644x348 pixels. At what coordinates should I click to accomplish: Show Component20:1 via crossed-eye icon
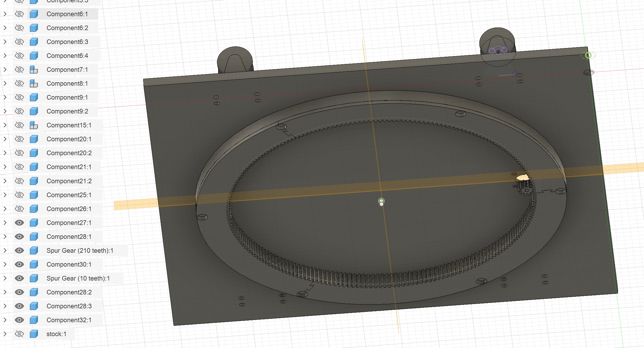coord(19,139)
